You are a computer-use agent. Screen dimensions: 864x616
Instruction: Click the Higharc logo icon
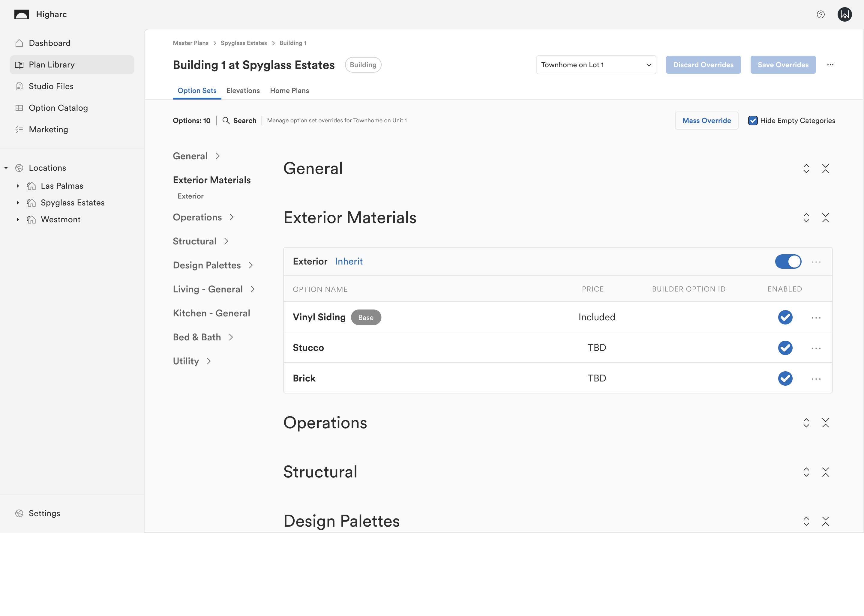(x=22, y=14)
